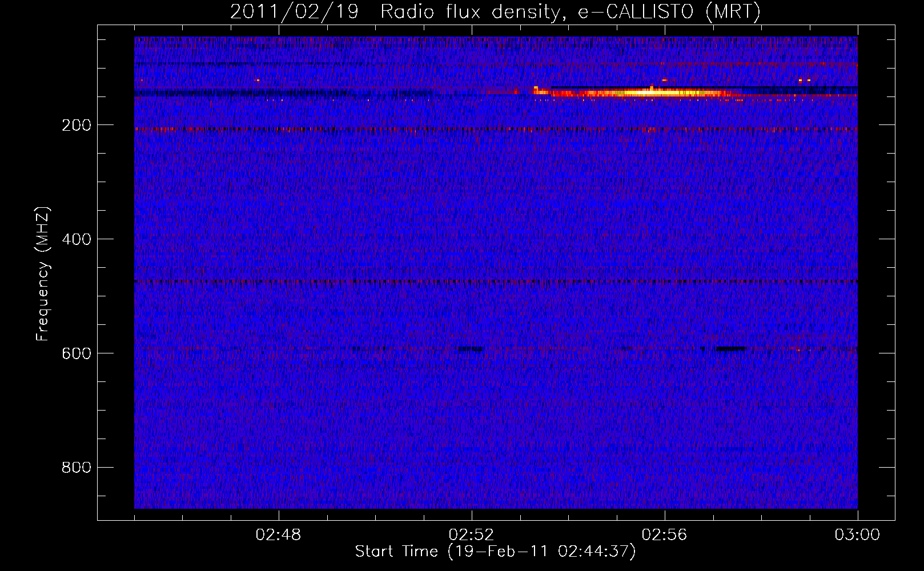
Task: Click the 'Start Time (19-Feb-11 02:44:37)' axis label
Action: click(x=495, y=552)
